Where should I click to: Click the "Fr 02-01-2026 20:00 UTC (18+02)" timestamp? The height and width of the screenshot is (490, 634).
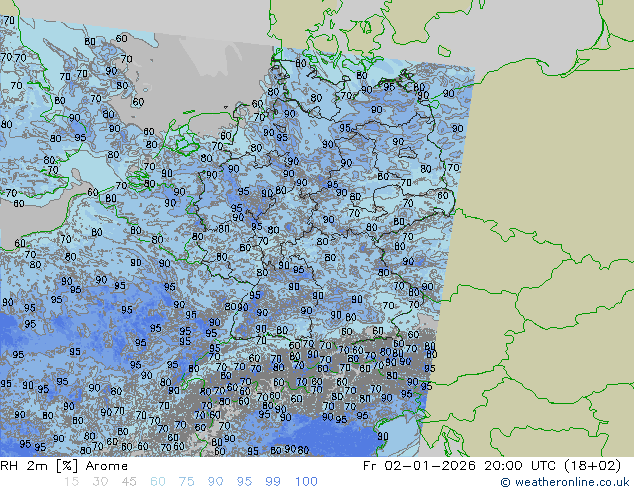[492, 466]
